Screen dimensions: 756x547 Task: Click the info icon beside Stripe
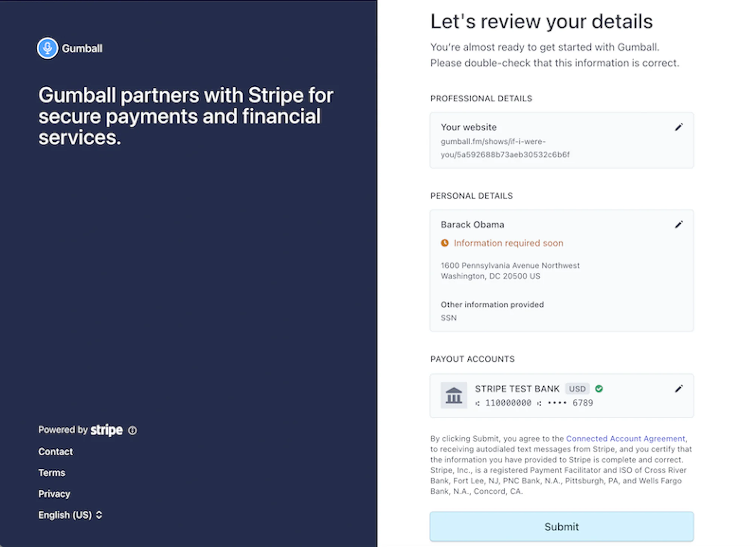(132, 430)
